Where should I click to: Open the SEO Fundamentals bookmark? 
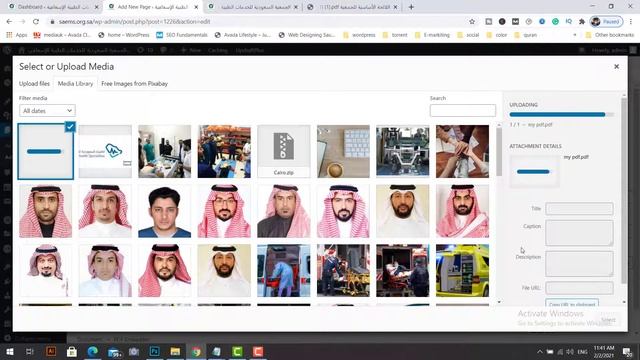pos(182,35)
